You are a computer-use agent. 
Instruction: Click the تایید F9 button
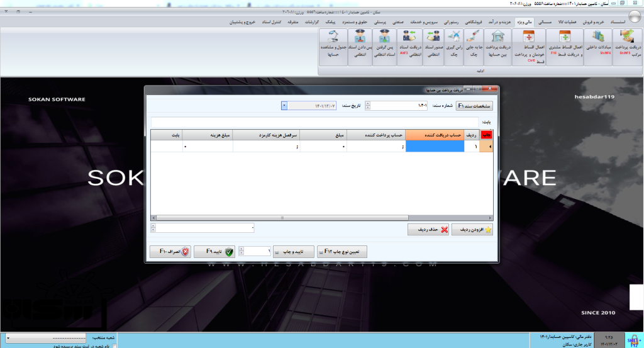(x=214, y=252)
